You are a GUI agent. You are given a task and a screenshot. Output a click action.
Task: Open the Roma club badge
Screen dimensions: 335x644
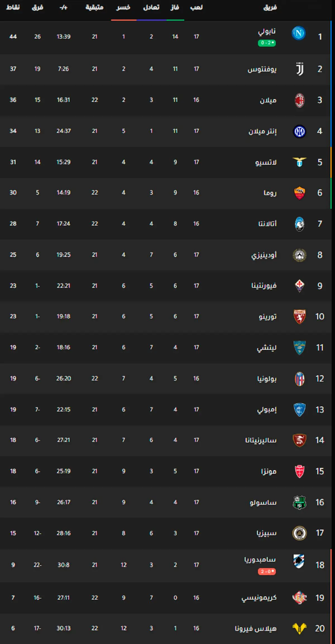(x=300, y=193)
